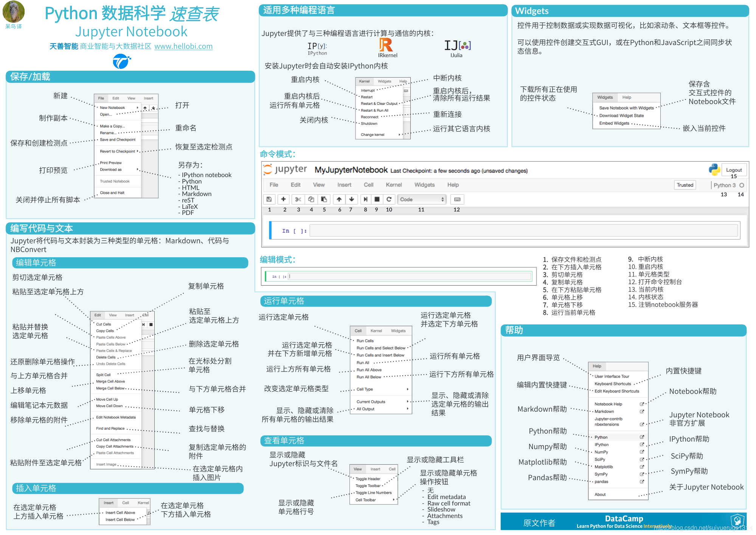
Task: Toggle Header in the View menu
Action: tap(368, 479)
